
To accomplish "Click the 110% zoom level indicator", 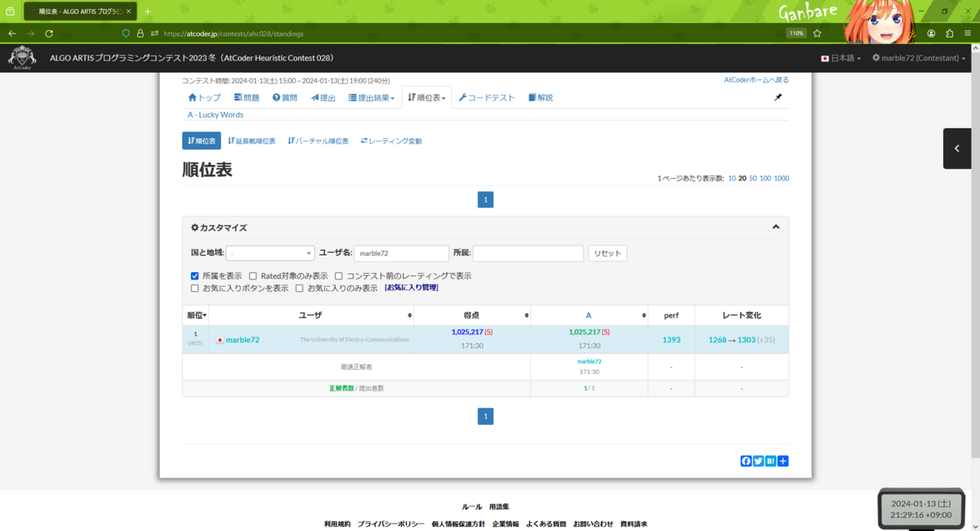I will click(796, 33).
